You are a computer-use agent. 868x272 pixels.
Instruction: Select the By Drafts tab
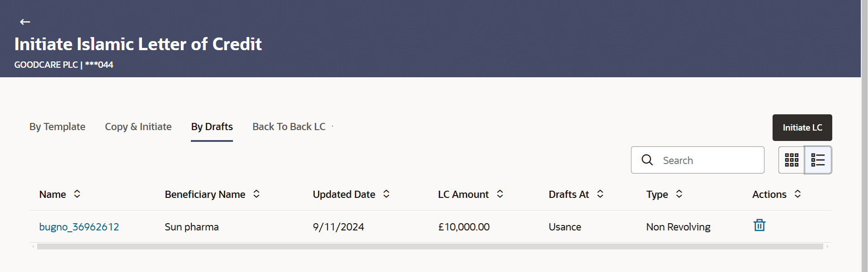pos(212,127)
